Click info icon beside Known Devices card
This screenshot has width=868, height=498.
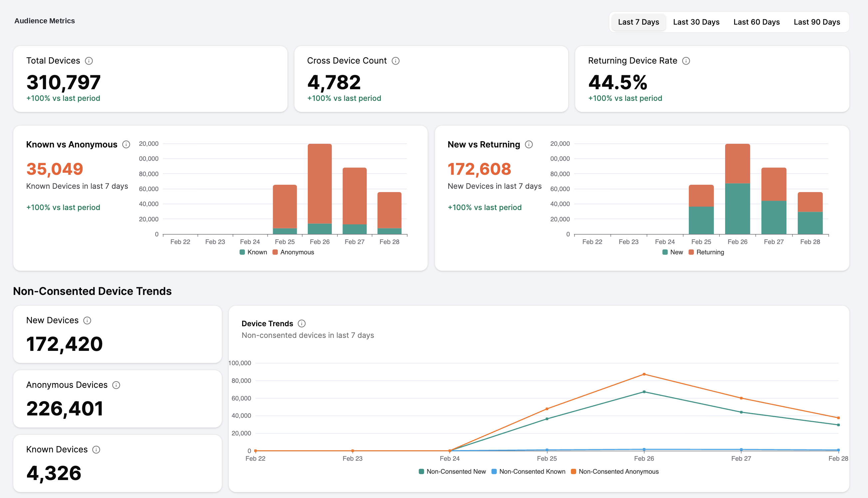coord(97,450)
